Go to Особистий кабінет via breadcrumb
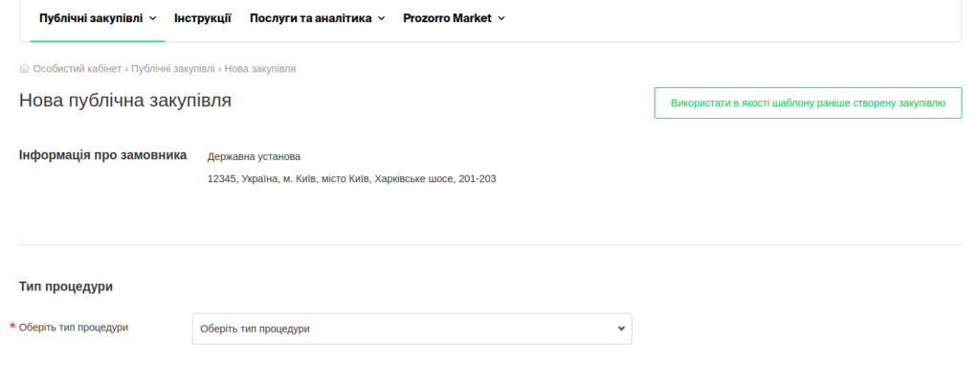980x388 pixels. coord(77,69)
